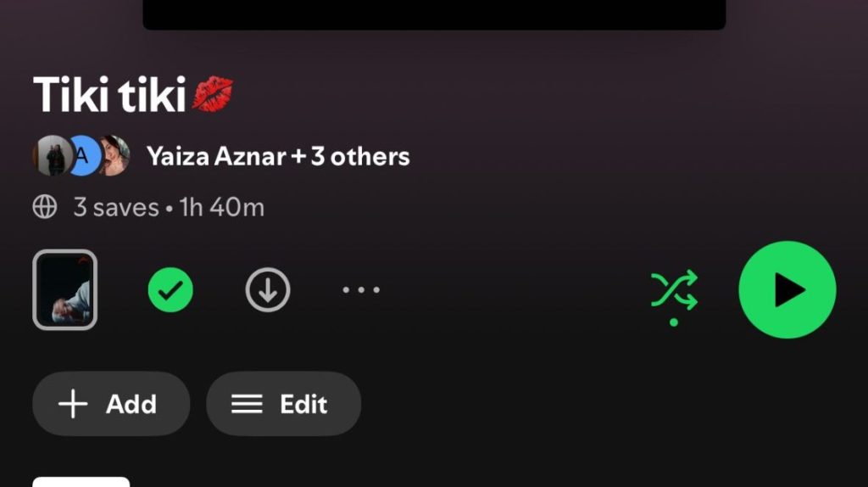Tap the kiss lips emoji in title
868x487 pixels.
coord(213,94)
